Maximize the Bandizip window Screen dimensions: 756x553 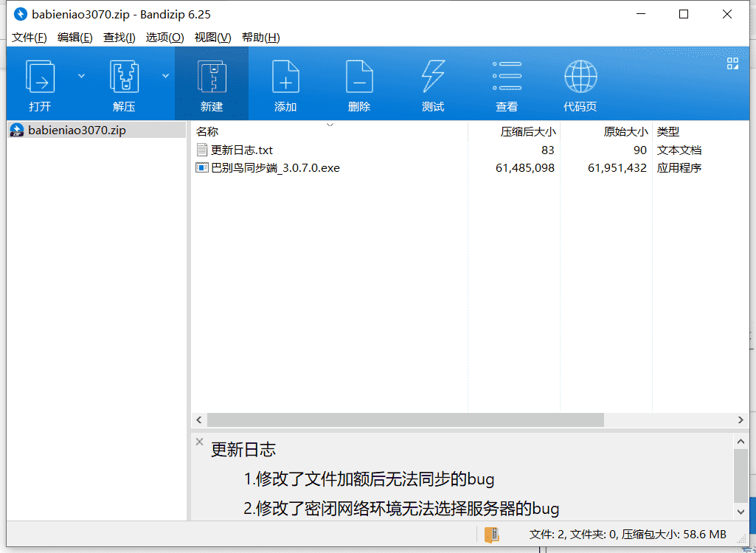684,14
